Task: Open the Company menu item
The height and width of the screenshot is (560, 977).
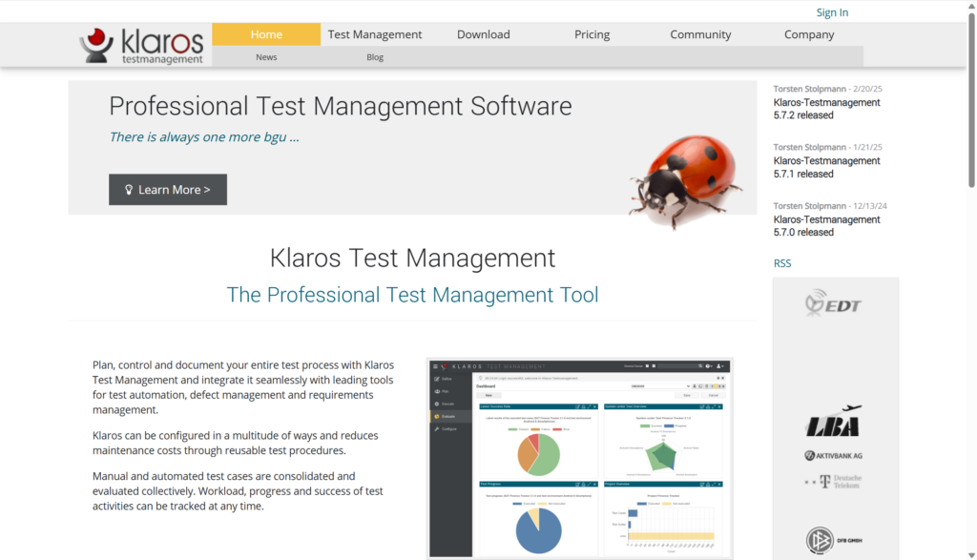Action: (809, 34)
